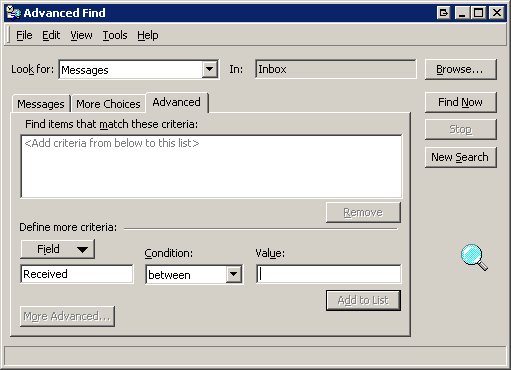This screenshot has width=511, height=370.
Task: Click the toolbar grip handle beside File
Action: pyautogui.click(x=8, y=35)
